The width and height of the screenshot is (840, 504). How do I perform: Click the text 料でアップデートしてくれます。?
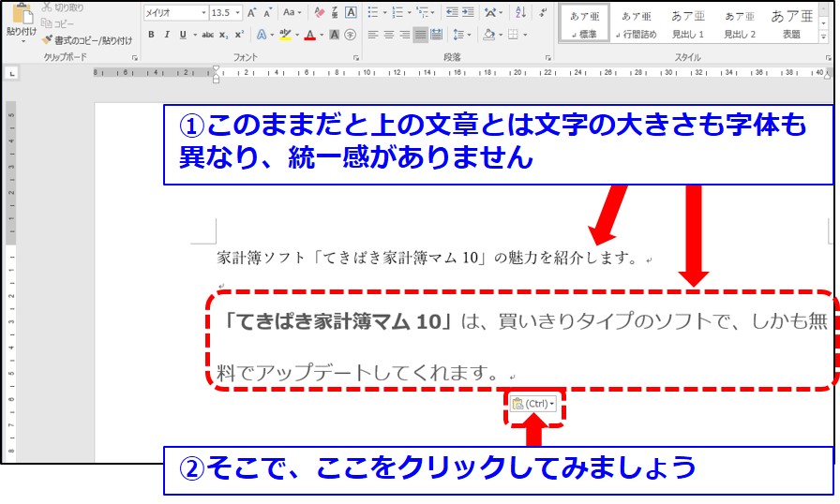point(360,372)
